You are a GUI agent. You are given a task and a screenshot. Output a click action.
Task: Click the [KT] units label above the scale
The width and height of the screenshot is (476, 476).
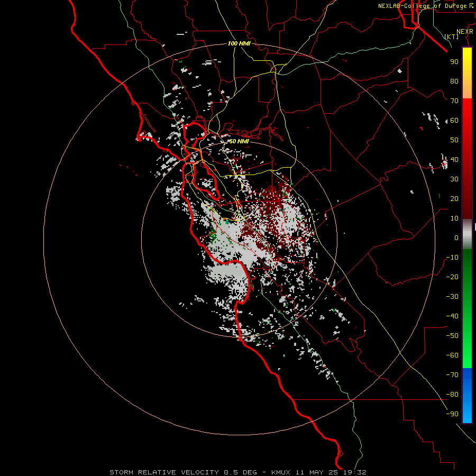pos(452,36)
